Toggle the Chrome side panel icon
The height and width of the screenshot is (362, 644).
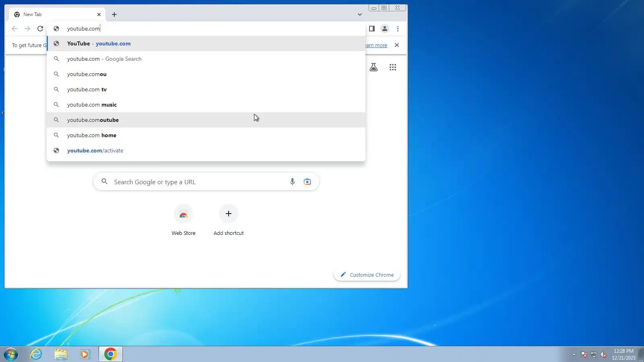[x=372, y=29]
